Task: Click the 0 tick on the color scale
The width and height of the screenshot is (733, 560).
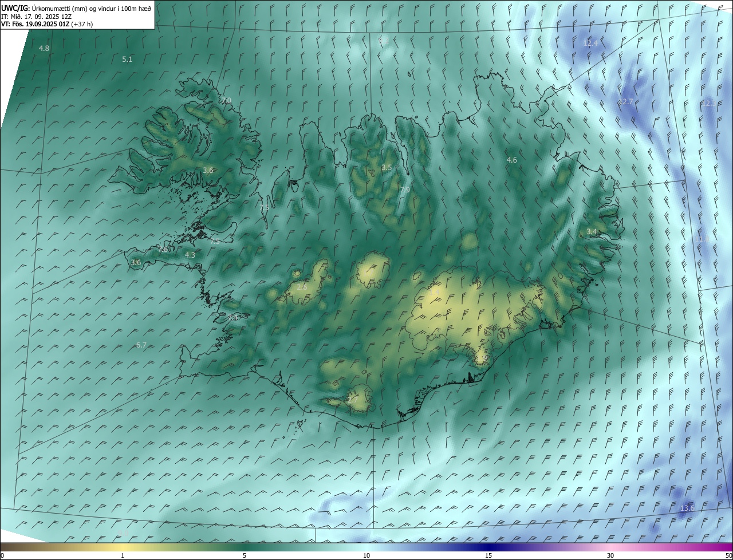Action: (x=2, y=555)
